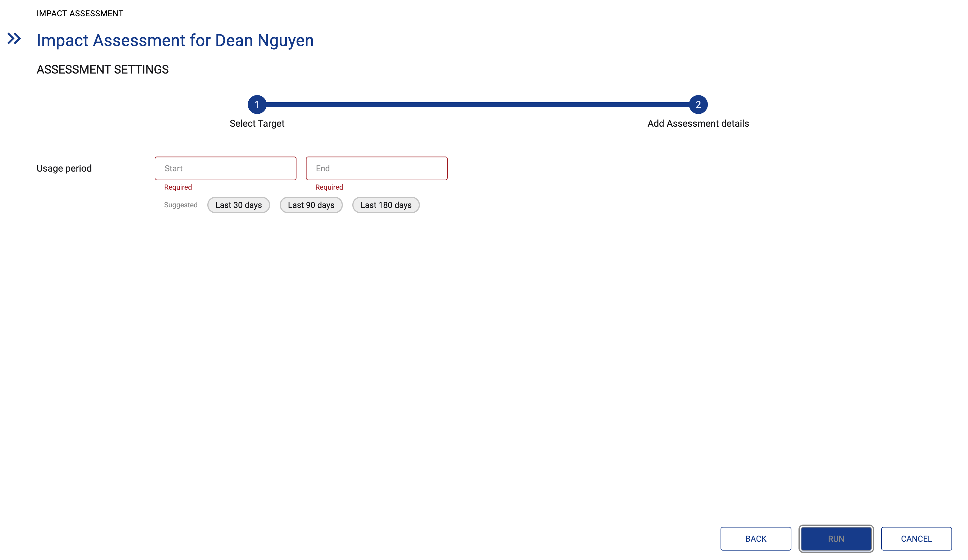Choose the 'Last 90 days' suggestion chip
The height and width of the screenshot is (560, 968).
pyautogui.click(x=311, y=205)
